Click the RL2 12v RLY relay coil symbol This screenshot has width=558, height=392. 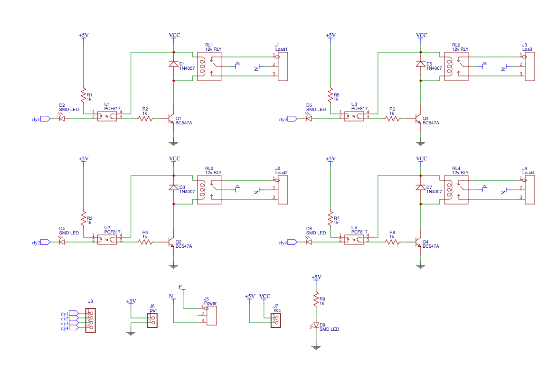203,189
